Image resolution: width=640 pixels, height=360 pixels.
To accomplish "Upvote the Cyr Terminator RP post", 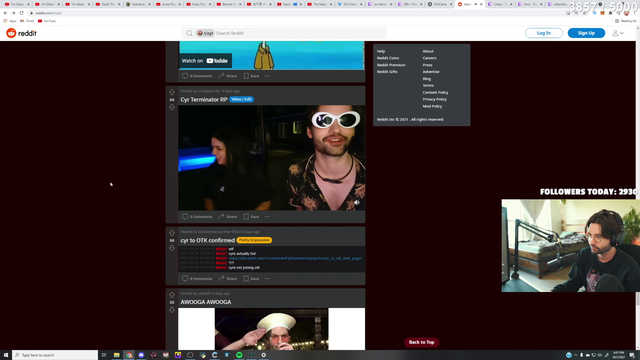I will (x=172, y=92).
